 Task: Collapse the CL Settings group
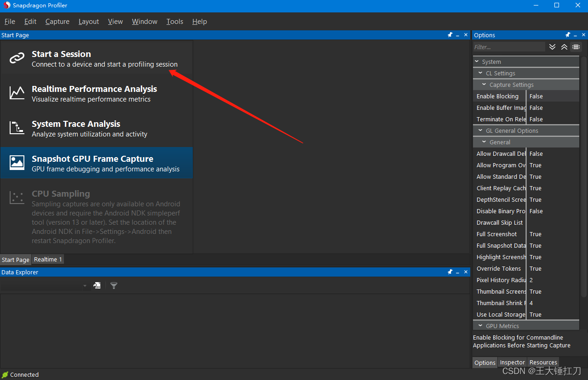[480, 73]
